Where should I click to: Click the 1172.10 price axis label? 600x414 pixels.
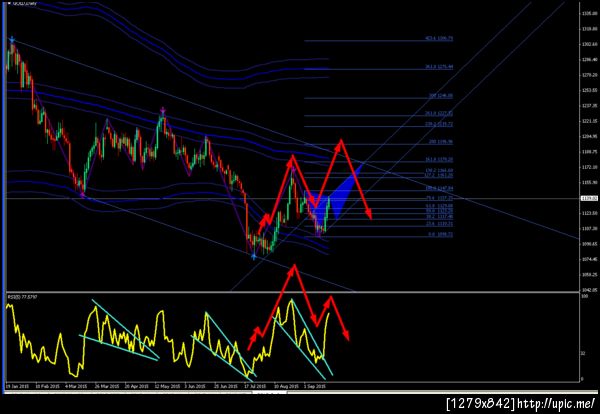click(x=590, y=167)
